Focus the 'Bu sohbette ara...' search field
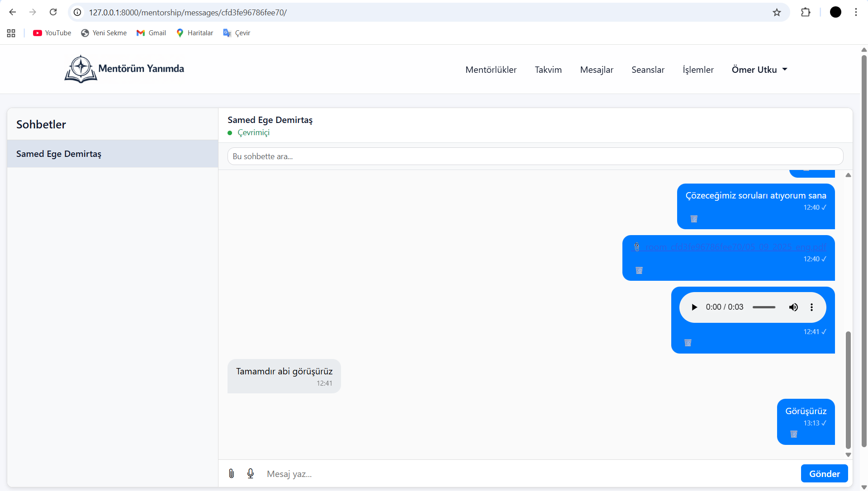This screenshot has height=491, width=868. click(x=535, y=156)
